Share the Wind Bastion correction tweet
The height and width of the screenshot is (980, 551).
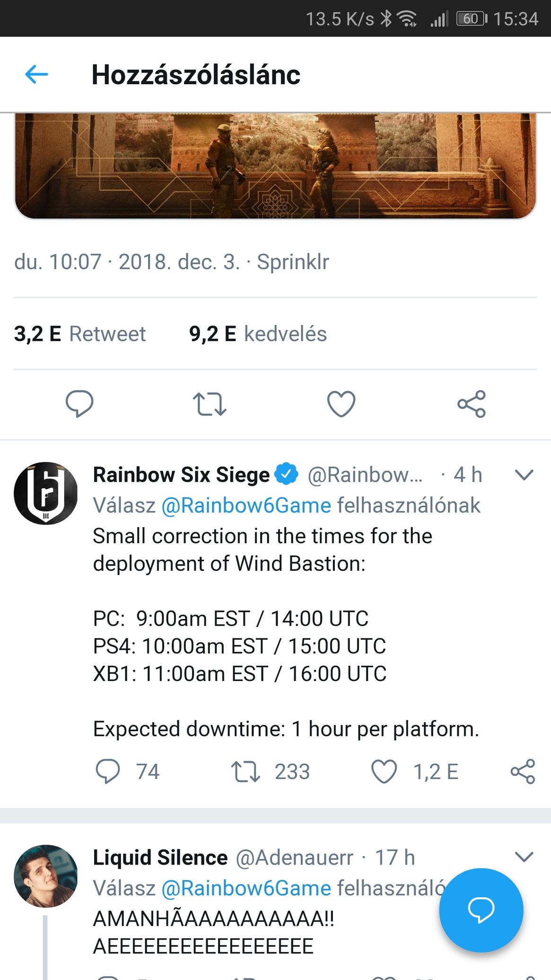tap(523, 771)
